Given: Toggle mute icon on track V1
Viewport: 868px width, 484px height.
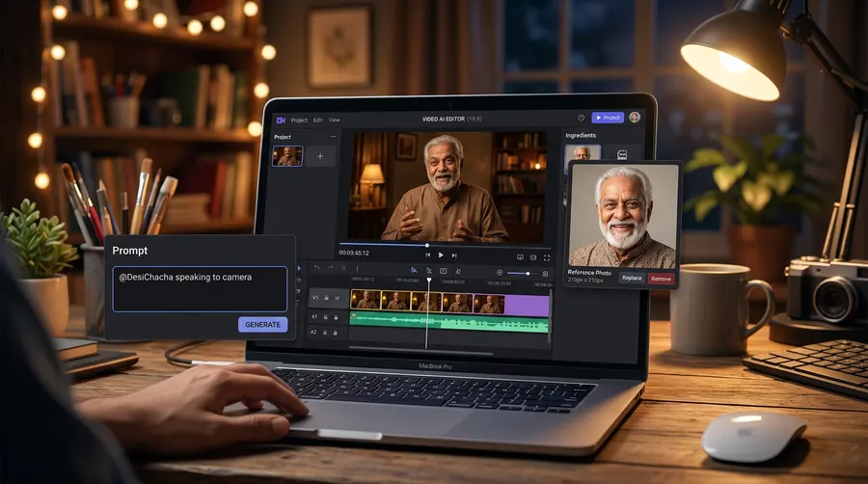Looking at the screenshot, I should coord(337,298).
